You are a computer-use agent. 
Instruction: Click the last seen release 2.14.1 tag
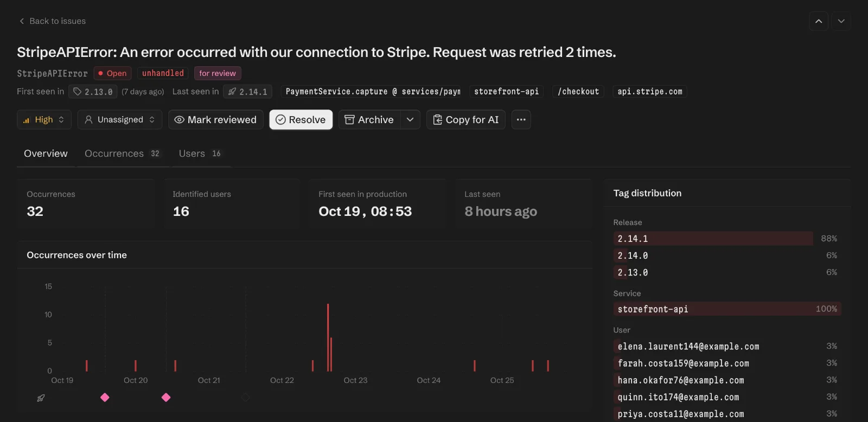[x=247, y=92]
